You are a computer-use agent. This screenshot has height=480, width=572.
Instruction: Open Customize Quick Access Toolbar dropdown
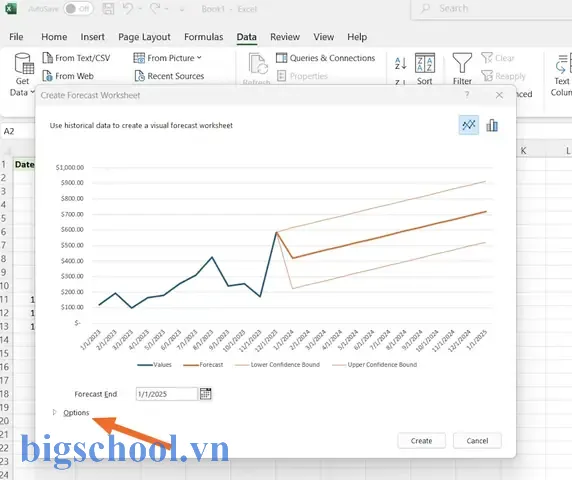point(182,10)
